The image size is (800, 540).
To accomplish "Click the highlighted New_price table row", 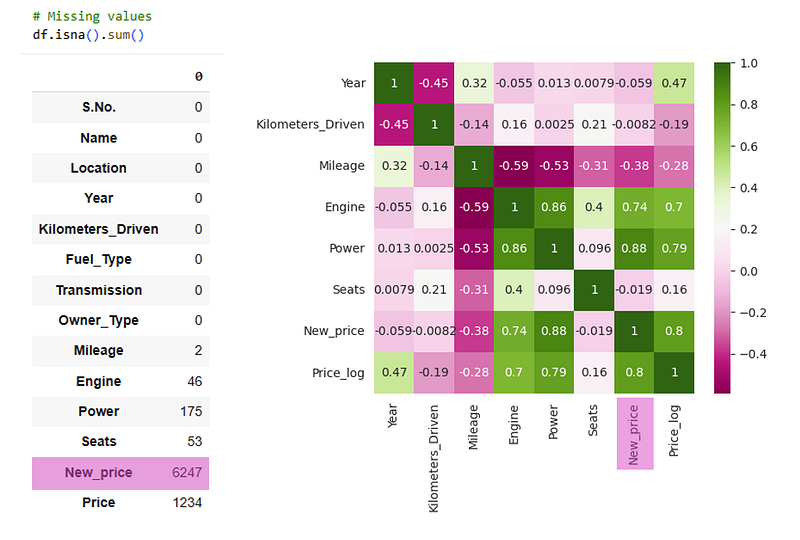I will pos(120,472).
